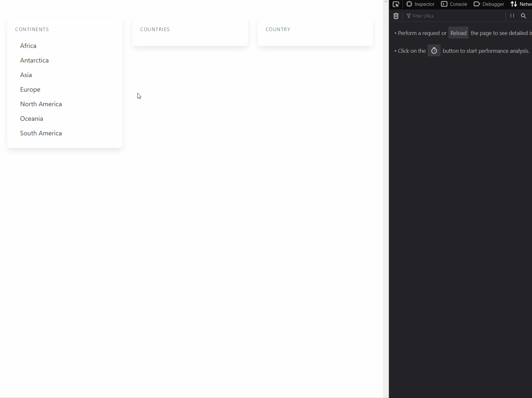The image size is (532, 398).
Task: Select Antarctica in the continents list
Action: [34, 60]
